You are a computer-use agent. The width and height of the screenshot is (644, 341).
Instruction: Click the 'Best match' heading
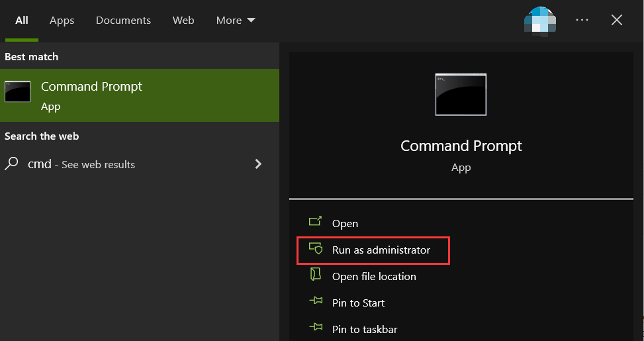click(32, 57)
